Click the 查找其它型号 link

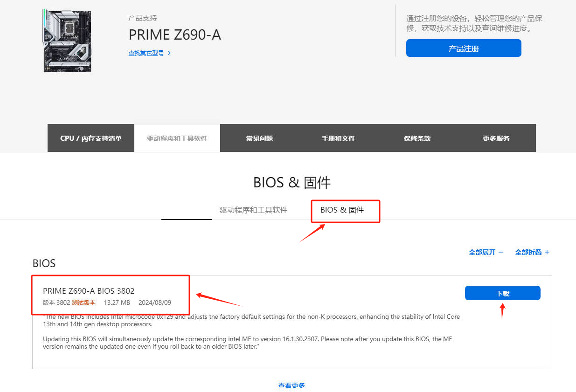pyautogui.click(x=146, y=53)
